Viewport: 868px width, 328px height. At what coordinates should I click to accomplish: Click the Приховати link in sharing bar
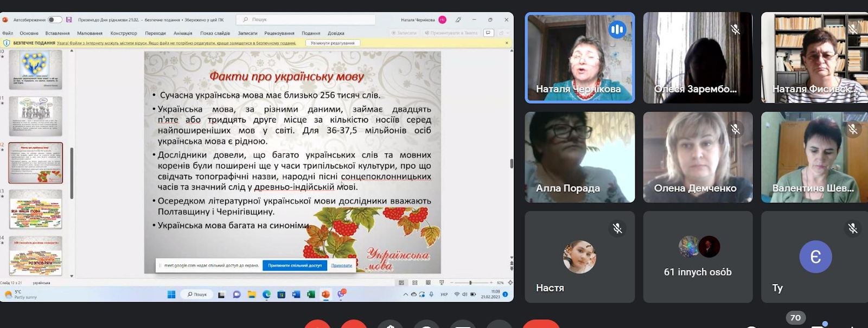pos(342,265)
